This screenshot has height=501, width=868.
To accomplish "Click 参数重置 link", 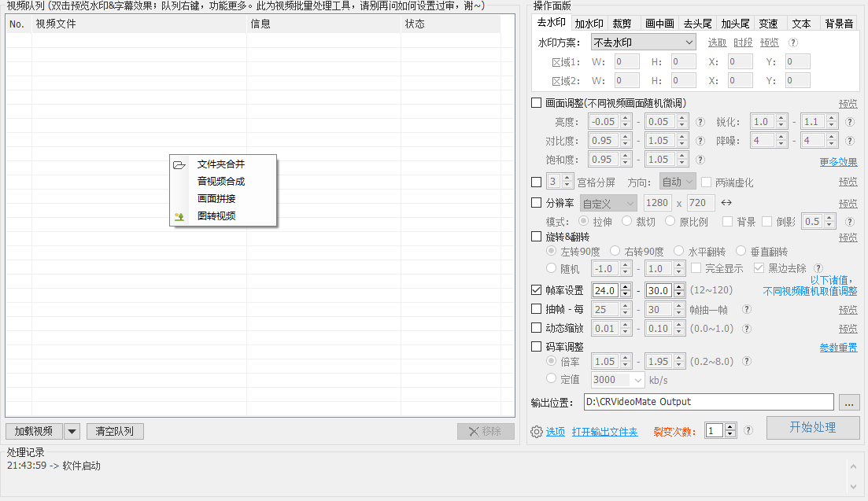I will pos(838,348).
